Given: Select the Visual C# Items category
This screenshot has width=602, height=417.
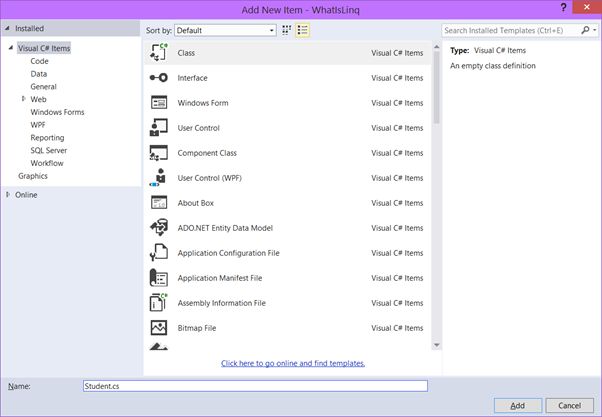Looking at the screenshot, I should tap(44, 48).
